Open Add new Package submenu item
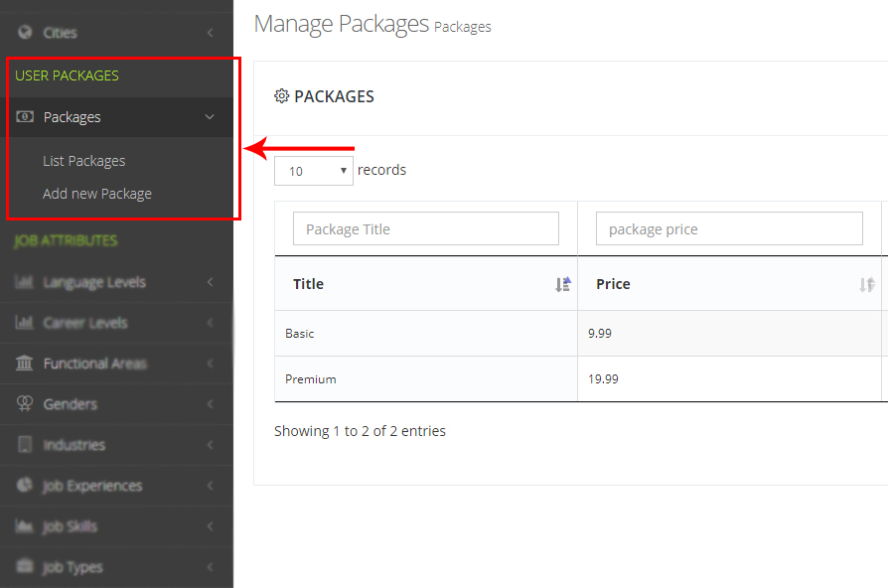This screenshot has height=588, width=888. coord(97,194)
